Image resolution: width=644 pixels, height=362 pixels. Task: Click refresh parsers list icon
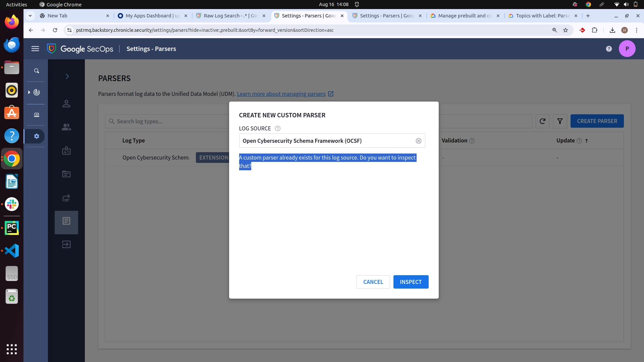click(542, 121)
